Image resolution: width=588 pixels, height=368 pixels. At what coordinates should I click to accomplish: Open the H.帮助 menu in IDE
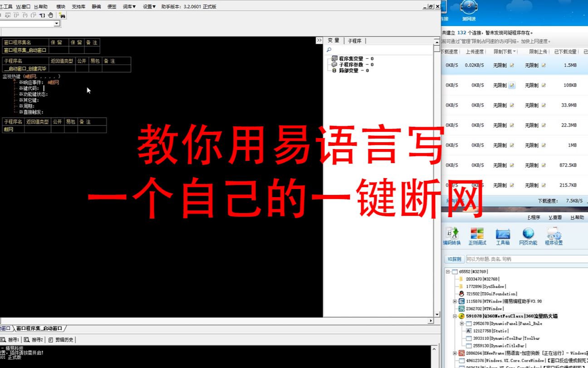40,7
